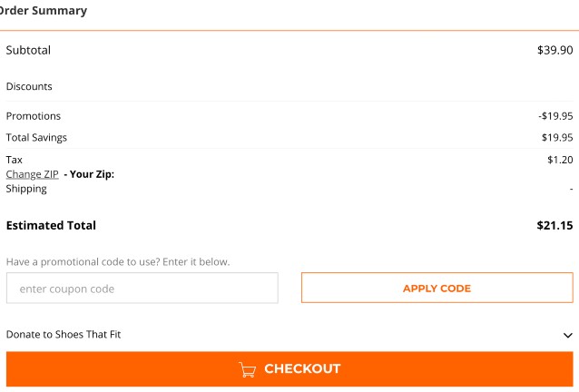Viewport: 579px width, 392px height.
Task: Click the $21.15 estimated total amount
Action: point(554,225)
